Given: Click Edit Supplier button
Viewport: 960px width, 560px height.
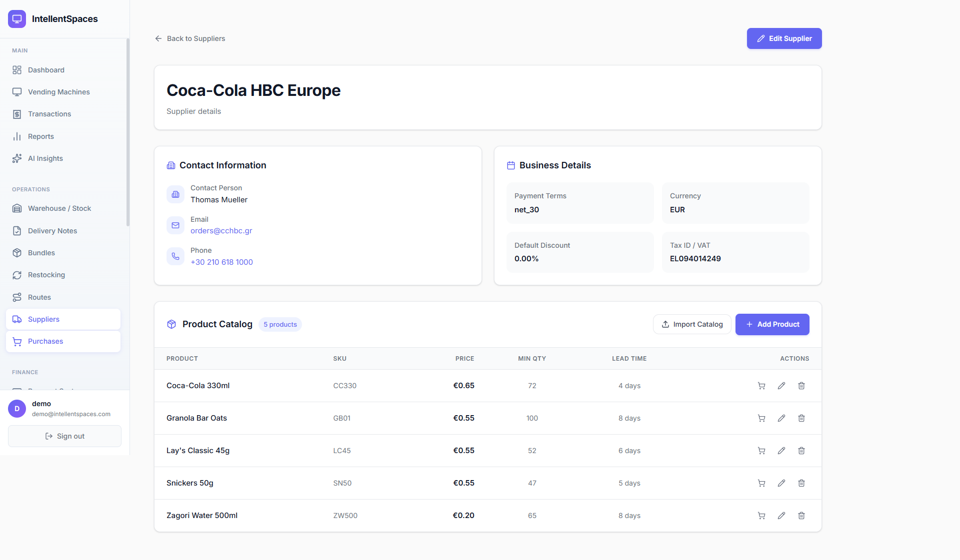Looking at the screenshot, I should tap(784, 38).
